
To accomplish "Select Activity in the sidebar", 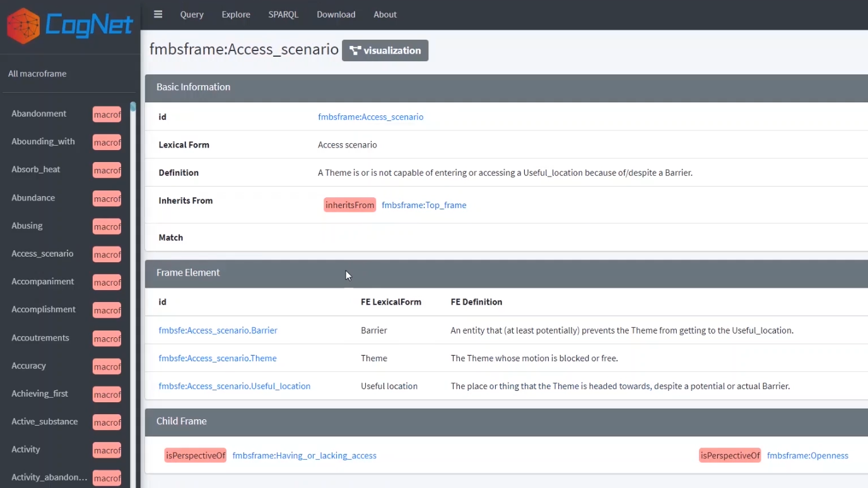I will tap(26, 450).
